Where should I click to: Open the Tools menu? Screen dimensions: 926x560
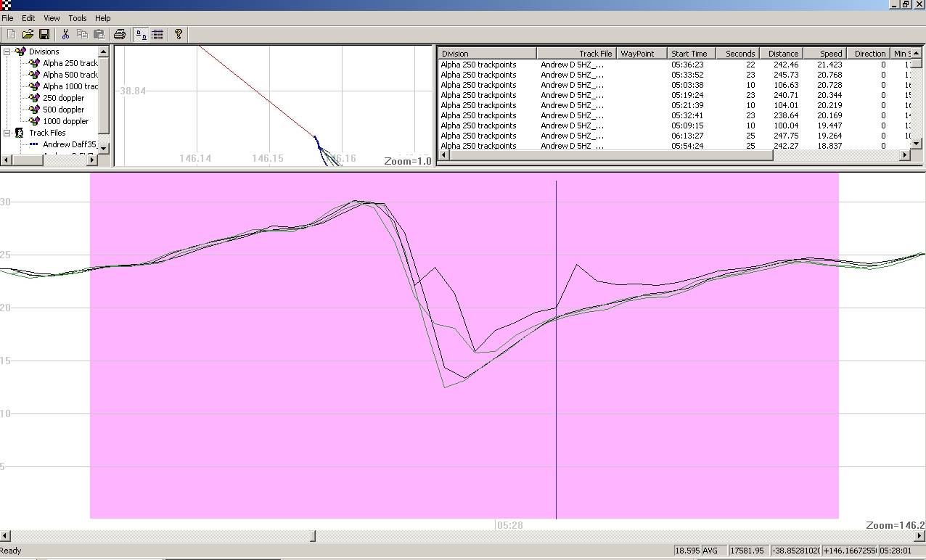coord(77,18)
